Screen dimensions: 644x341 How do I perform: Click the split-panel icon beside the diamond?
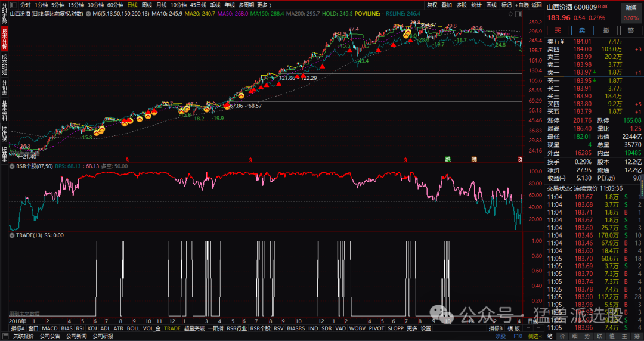click(518, 14)
